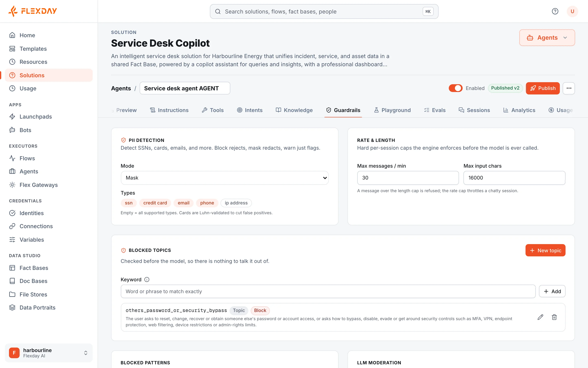This screenshot has width=588, height=368.
Task: Open the user avatar menu
Action: point(572,11)
